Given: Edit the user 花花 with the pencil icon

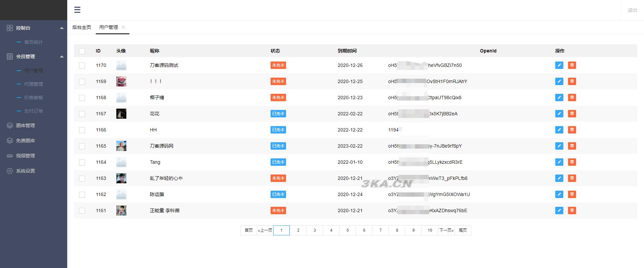Looking at the screenshot, I should (x=559, y=114).
